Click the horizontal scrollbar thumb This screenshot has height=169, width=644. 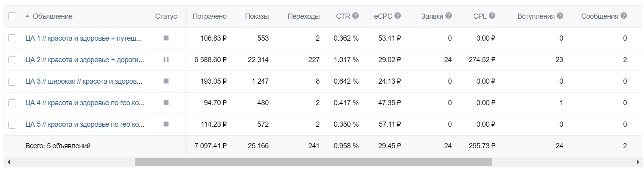[x=314, y=162]
